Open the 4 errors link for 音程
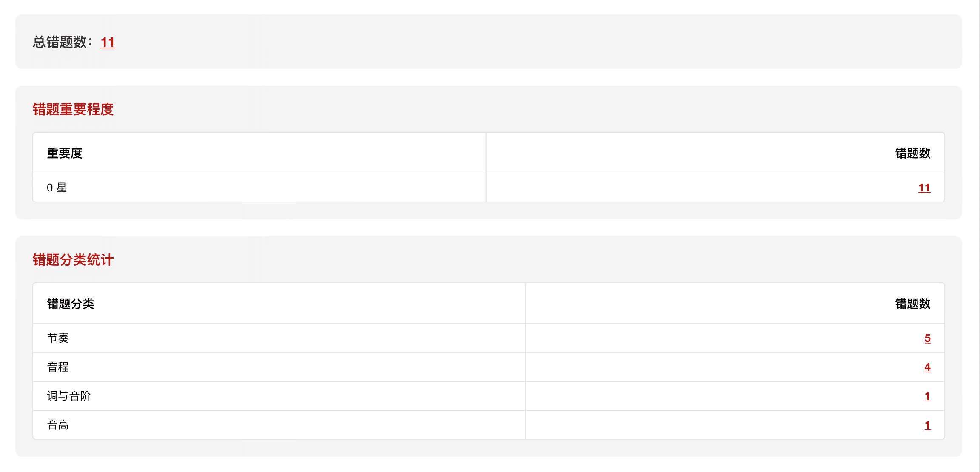 click(927, 367)
